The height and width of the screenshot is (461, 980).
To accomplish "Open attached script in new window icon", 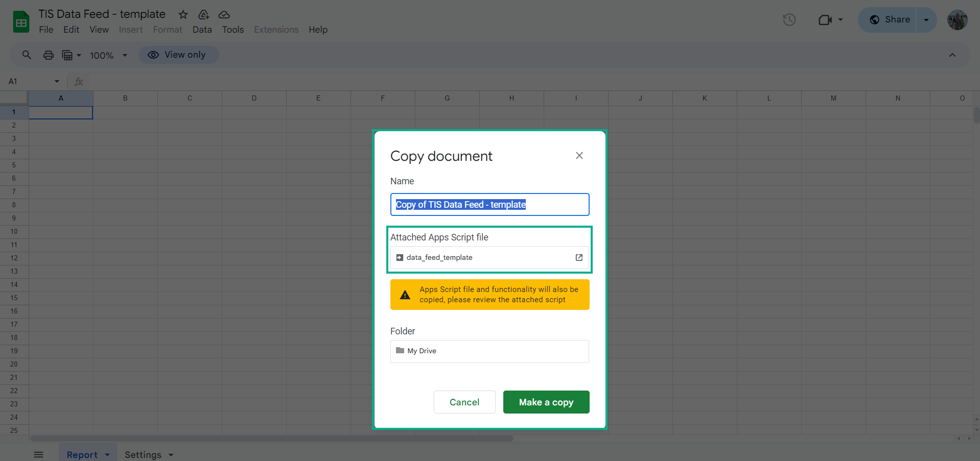I will point(579,258).
